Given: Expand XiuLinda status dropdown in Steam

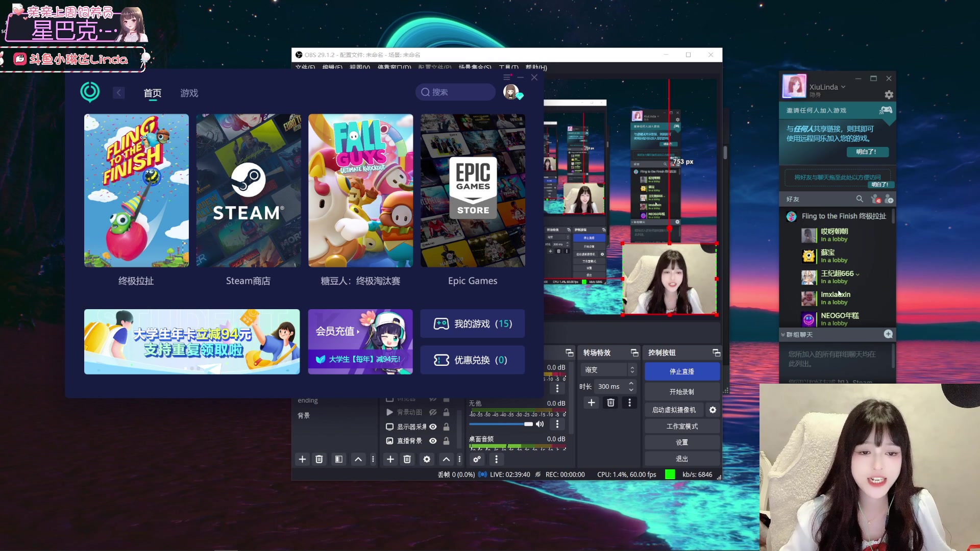Looking at the screenshot, I should [x=843, y=87].
